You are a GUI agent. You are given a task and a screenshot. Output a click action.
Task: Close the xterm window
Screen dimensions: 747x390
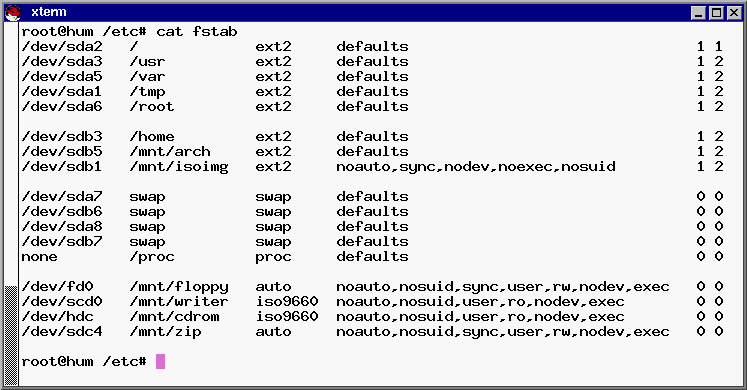point(734,13)
